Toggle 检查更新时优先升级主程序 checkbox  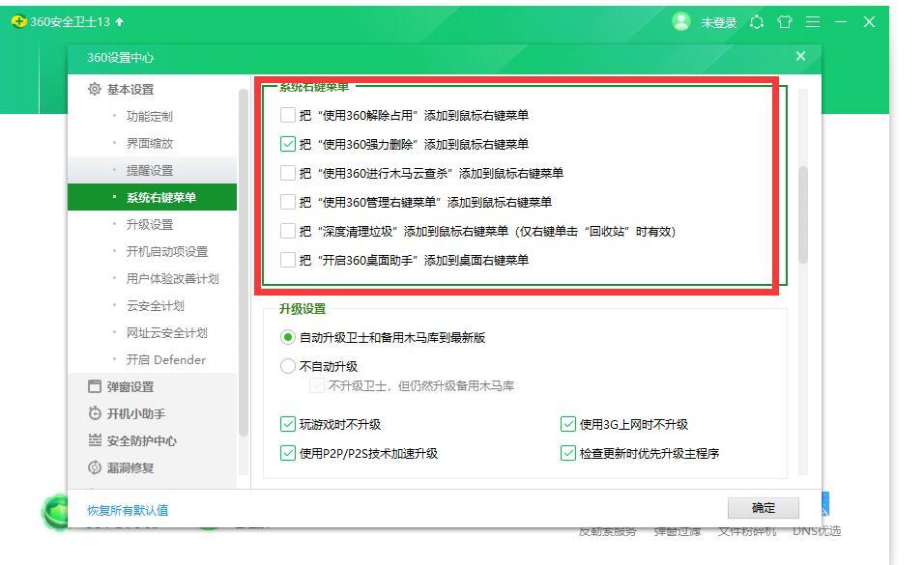coord(568,453)
